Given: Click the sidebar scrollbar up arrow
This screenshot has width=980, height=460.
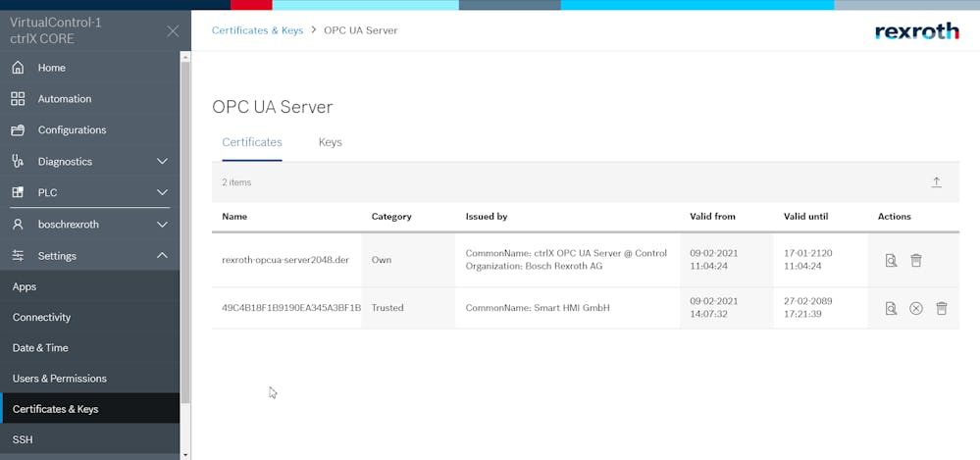Looking at the screenshot, I should (x=185, y=56).
